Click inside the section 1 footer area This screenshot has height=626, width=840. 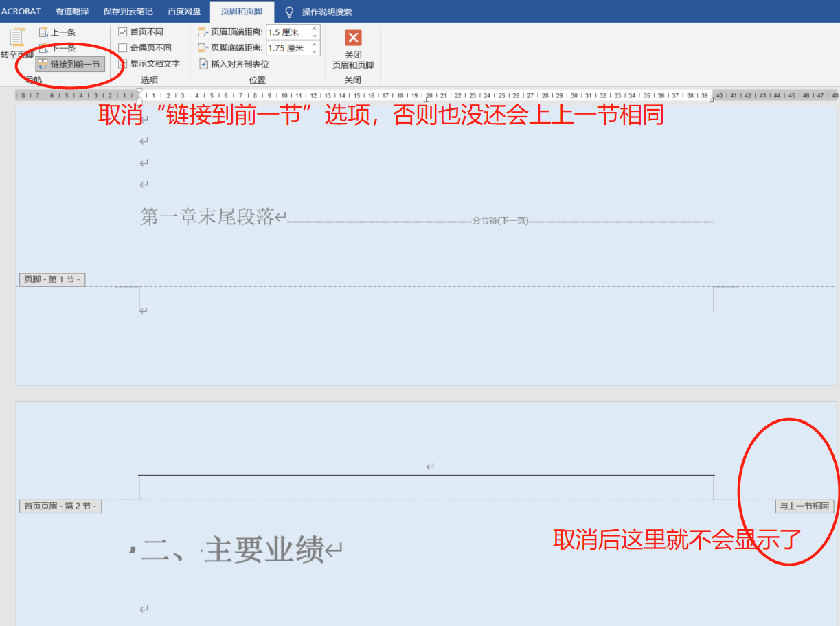tap(426, 310)
